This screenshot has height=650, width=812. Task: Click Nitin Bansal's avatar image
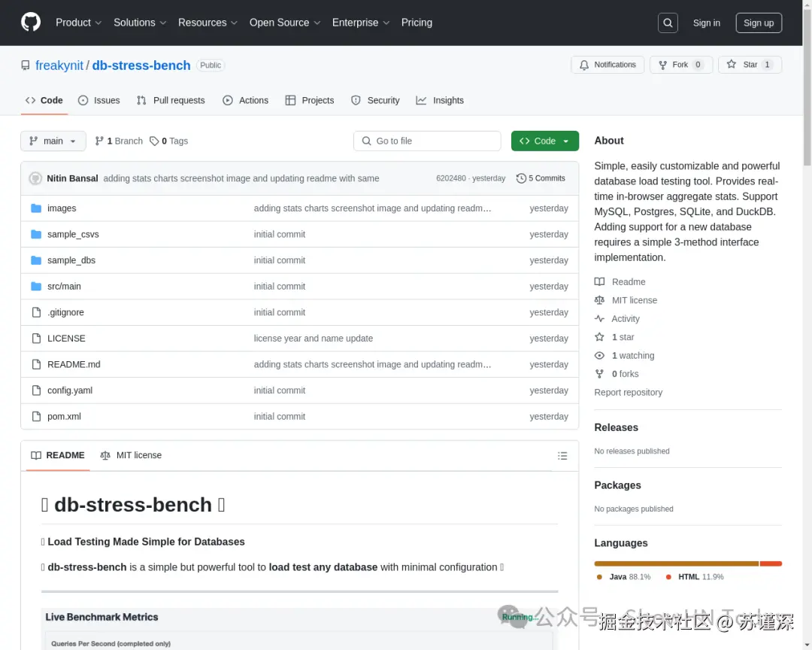[x=35, y=178]
